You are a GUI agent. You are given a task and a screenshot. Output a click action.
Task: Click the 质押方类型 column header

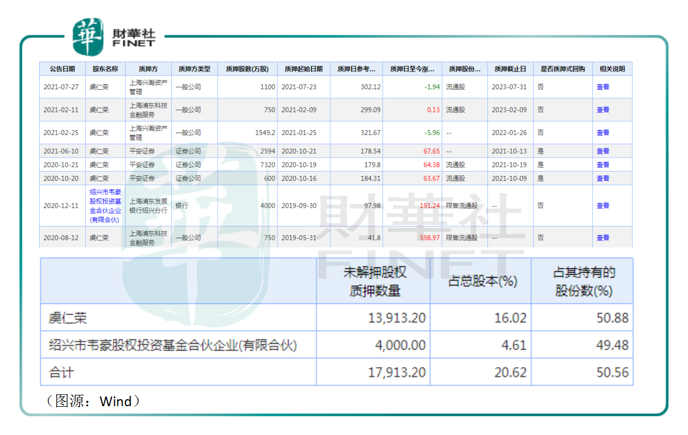pyautogui.click(x=194, y=69)
